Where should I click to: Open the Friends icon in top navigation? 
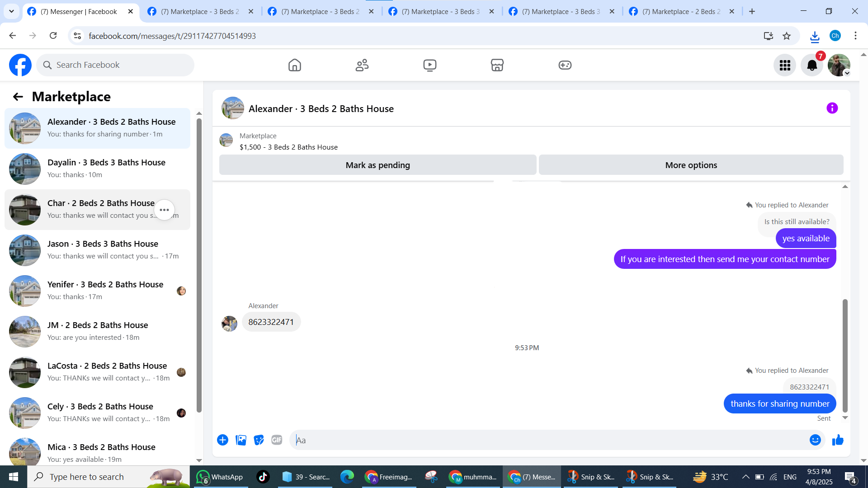pos(362,65)
